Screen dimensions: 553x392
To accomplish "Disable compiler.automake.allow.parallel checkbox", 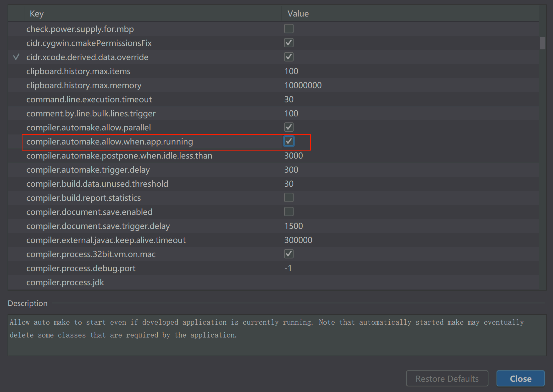I will click(x=288, y=127).
